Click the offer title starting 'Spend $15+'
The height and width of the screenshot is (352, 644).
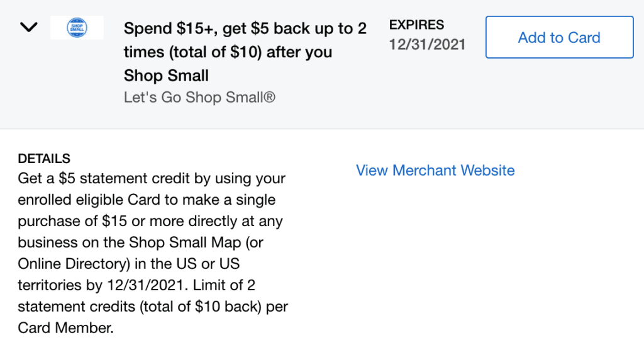pyautogui.click(x=245, y=29)
